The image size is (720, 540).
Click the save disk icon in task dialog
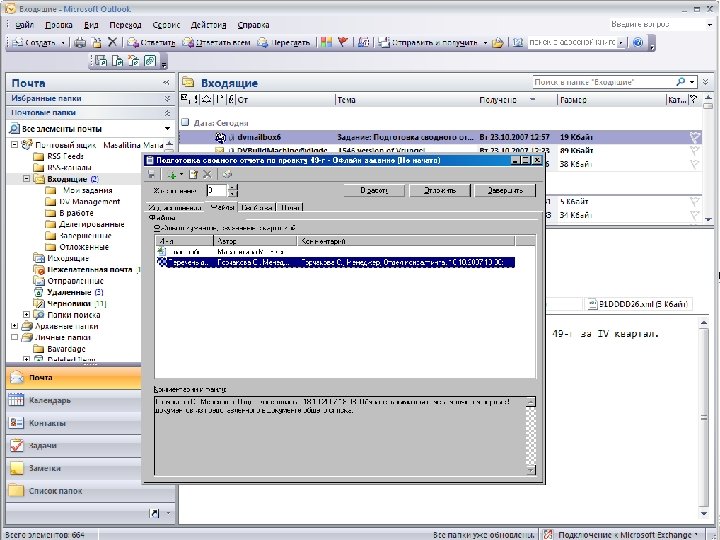click(x=151, y=174)
